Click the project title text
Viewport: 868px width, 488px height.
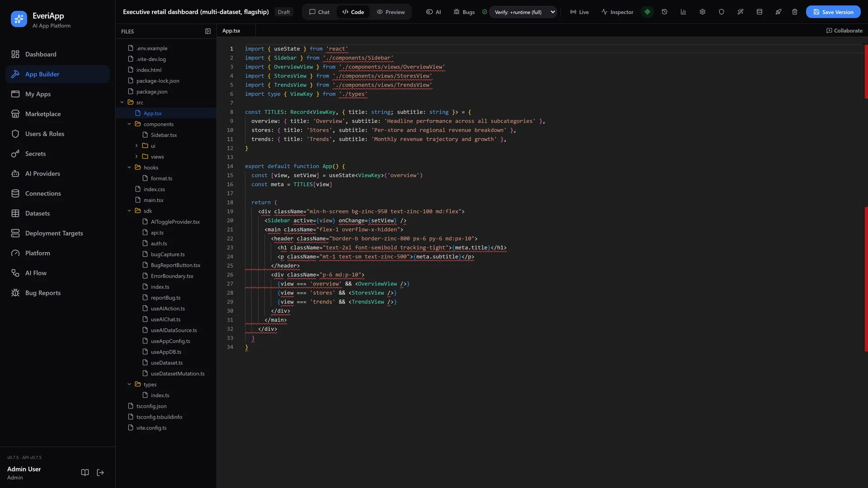point(196,12)
